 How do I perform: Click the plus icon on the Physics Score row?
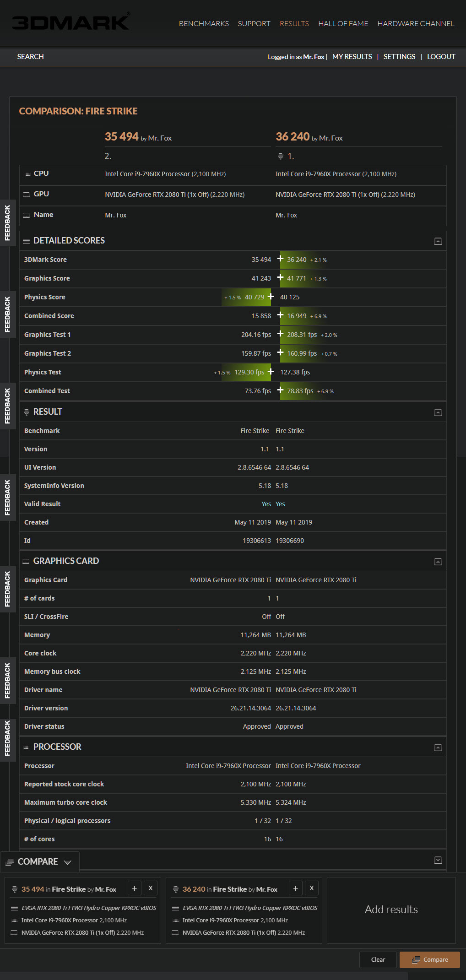271,296
